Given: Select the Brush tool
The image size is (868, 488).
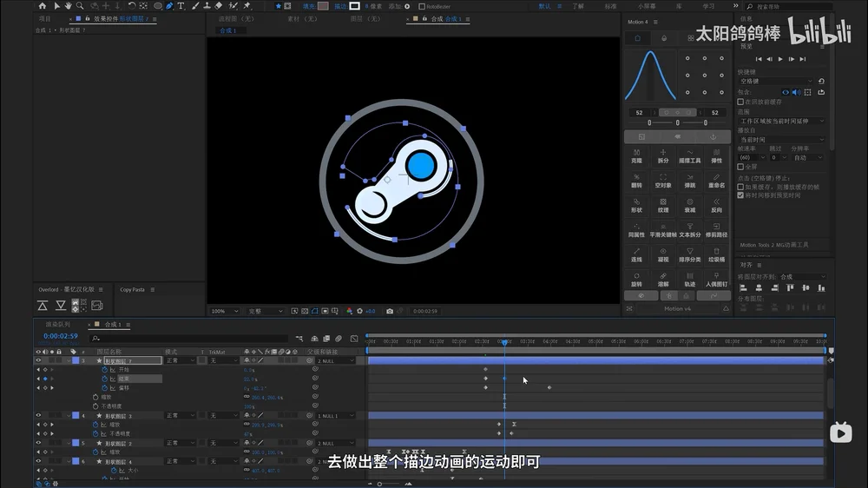Looking at the screenshot, I should click(194, 6).
